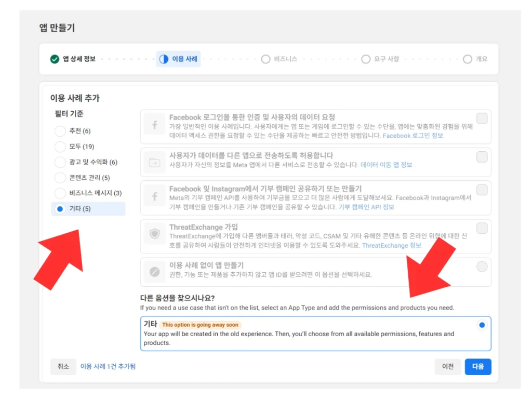Open the ThreatExchange 정보 link
This screenshot has height=399, width=532.
[x=392, y=245]
